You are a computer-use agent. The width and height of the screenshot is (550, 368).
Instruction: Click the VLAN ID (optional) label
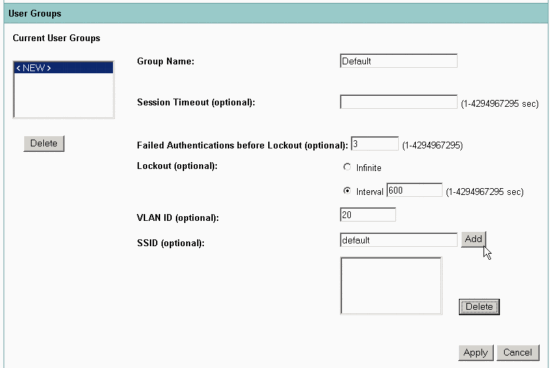178,218
